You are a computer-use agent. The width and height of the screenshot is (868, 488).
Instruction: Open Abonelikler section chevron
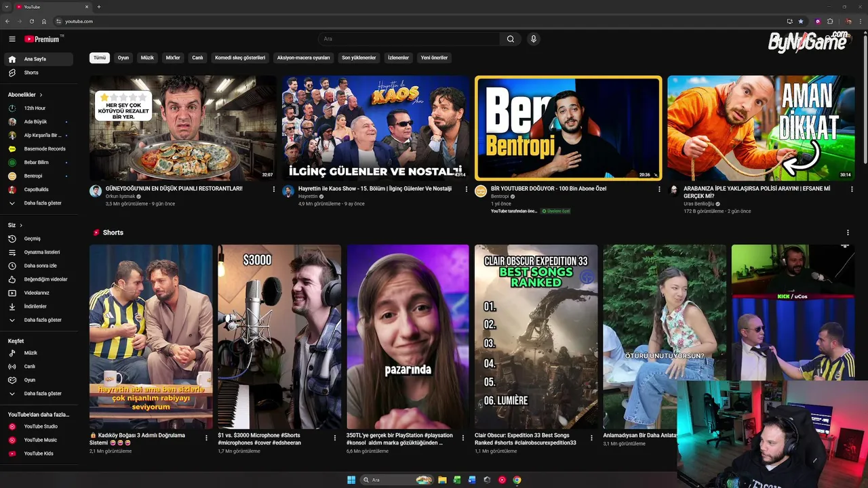[x=41, y=95]
